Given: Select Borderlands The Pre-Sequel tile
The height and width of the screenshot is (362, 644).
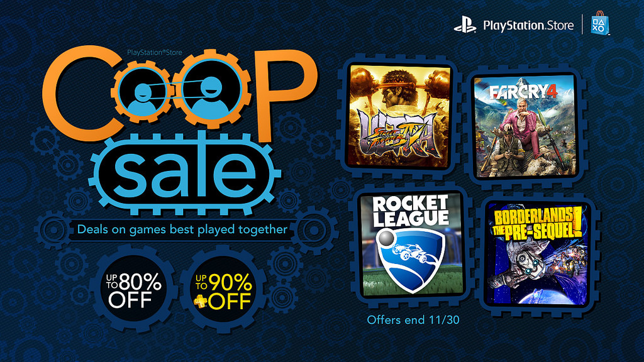Looking at the screenshot, I should (x=537, y=255).
